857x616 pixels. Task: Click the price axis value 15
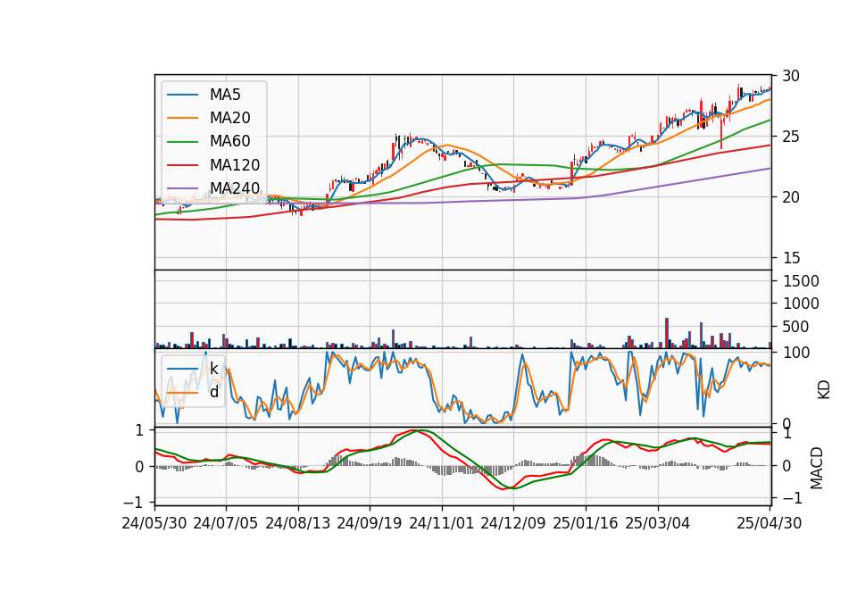point(791,258)
